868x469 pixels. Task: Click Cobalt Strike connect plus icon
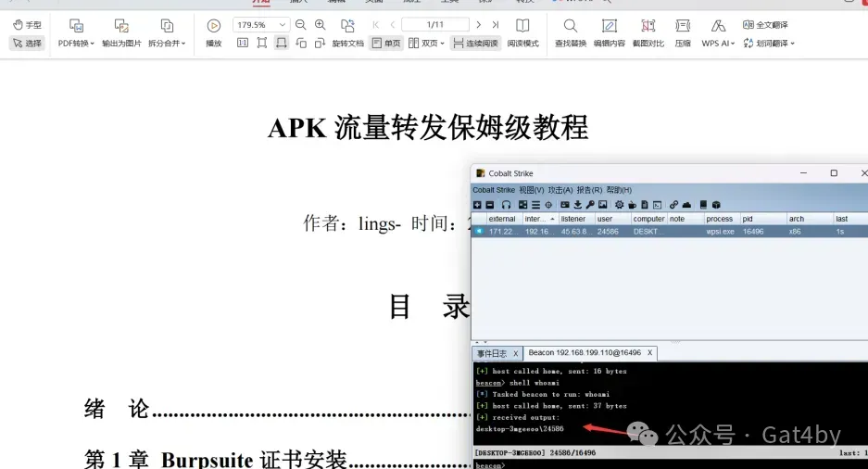tap(477, 205)
